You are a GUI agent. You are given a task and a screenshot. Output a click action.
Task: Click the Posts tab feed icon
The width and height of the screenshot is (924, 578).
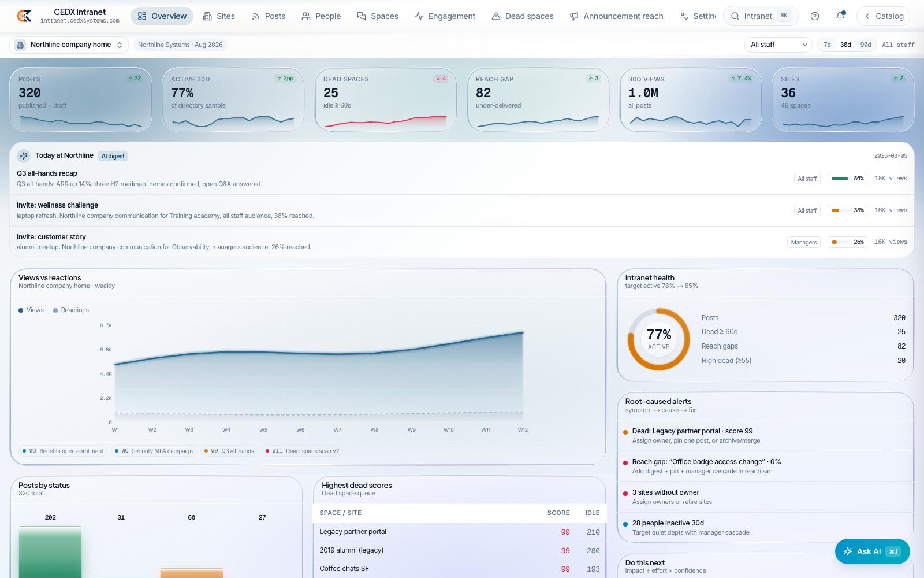(x=256, y=16)
